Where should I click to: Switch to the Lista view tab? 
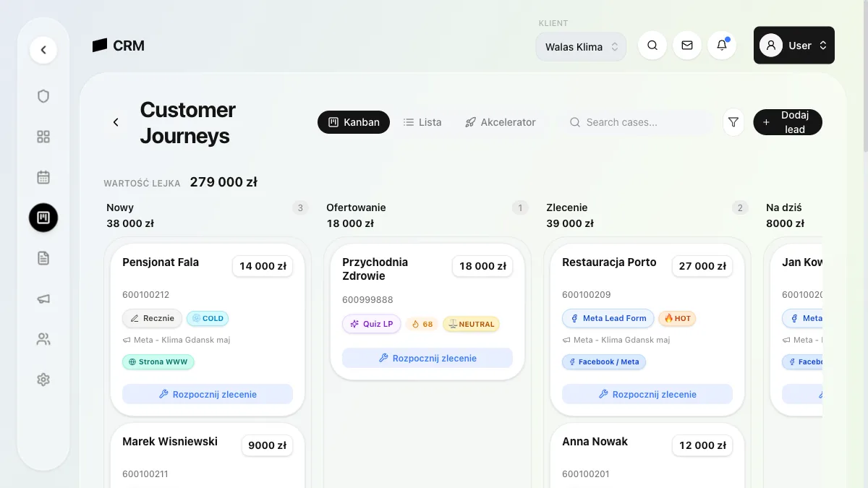(x=422, y=122)
